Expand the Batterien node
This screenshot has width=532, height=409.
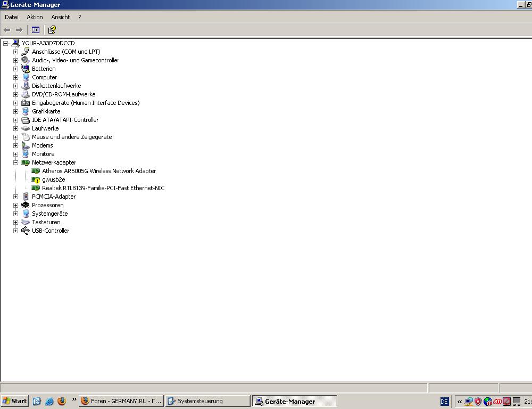(15, 69)
